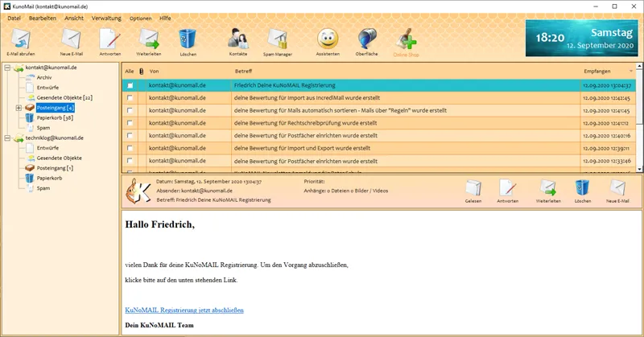The height and width of the screenshot is (337, 644).
Task: Click Löschen icon in preview header
Action: 582,188
